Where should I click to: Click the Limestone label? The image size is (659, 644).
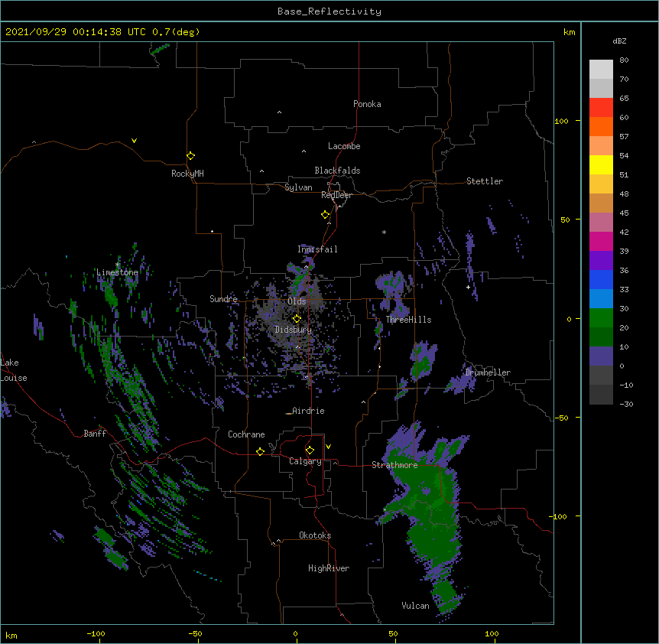[117, 272]
